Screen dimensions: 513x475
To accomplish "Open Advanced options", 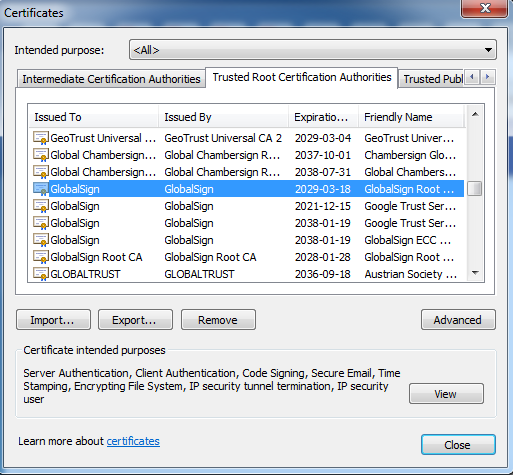I will 458,320.
